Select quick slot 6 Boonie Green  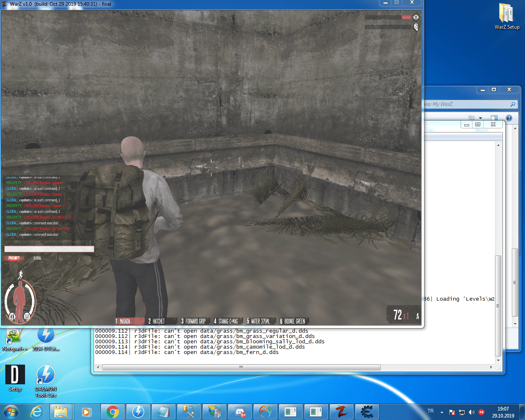tap(294, 321)
